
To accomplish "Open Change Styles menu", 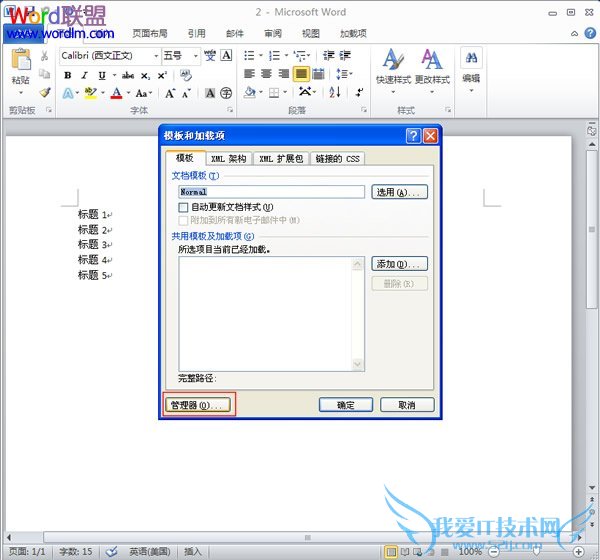I will pyautogui.click(x=432, y=71).
